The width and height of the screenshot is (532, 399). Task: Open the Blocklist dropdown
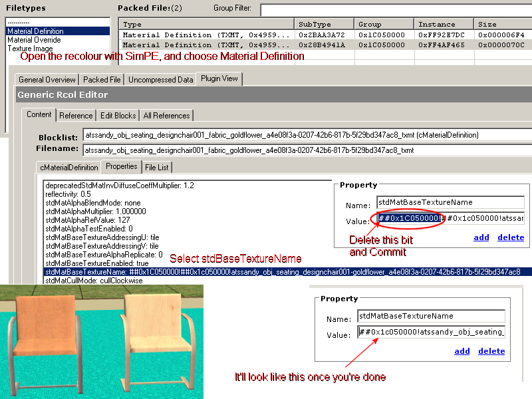[307, 135]
